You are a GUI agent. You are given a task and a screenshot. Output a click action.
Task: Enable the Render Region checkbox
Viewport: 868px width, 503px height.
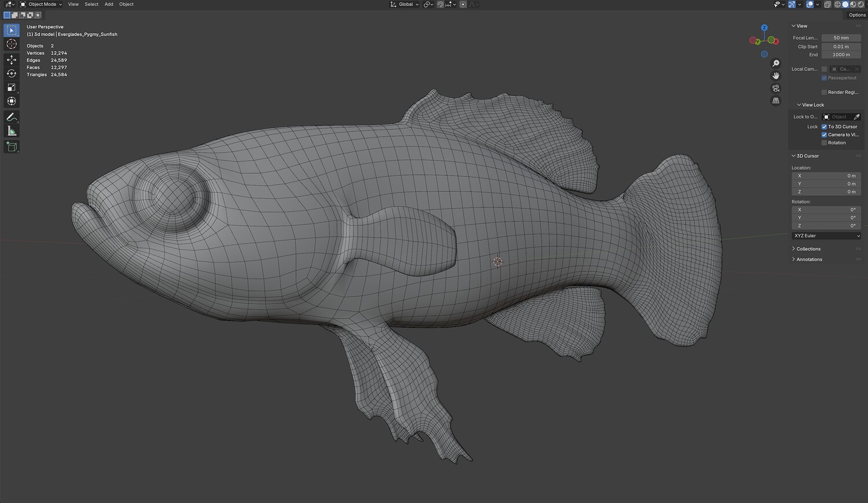click(x=824, y=93)
